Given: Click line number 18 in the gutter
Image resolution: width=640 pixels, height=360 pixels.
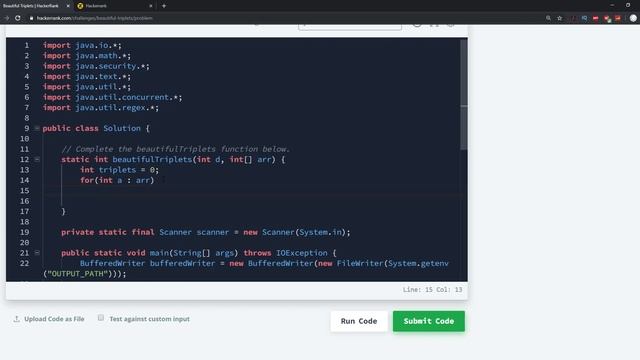Looking at the screenshot, I should (24, 222).
